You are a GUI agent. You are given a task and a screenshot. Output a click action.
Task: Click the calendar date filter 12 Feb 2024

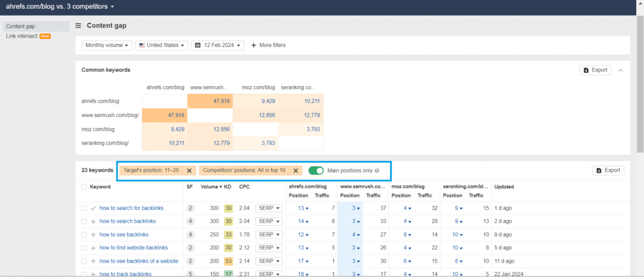coord(218,45)
